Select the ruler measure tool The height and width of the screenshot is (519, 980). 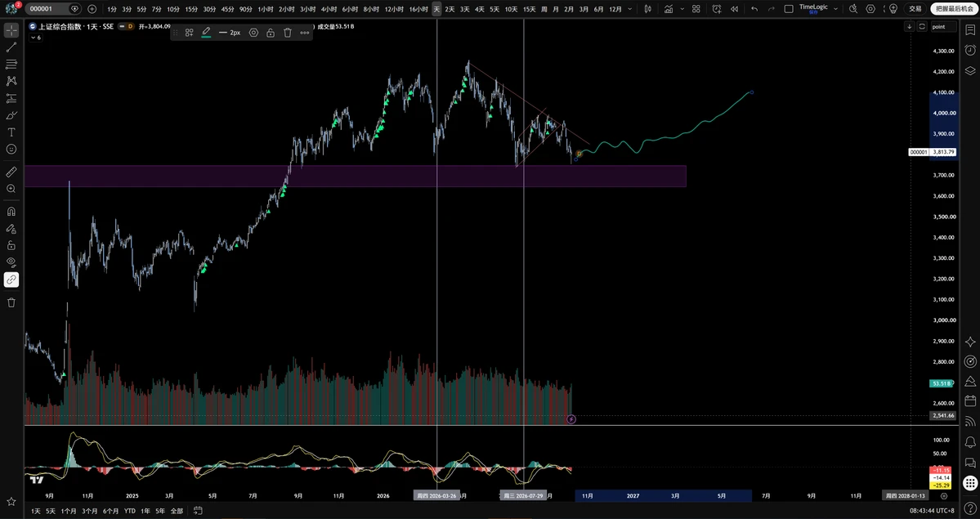coord(11,172)
